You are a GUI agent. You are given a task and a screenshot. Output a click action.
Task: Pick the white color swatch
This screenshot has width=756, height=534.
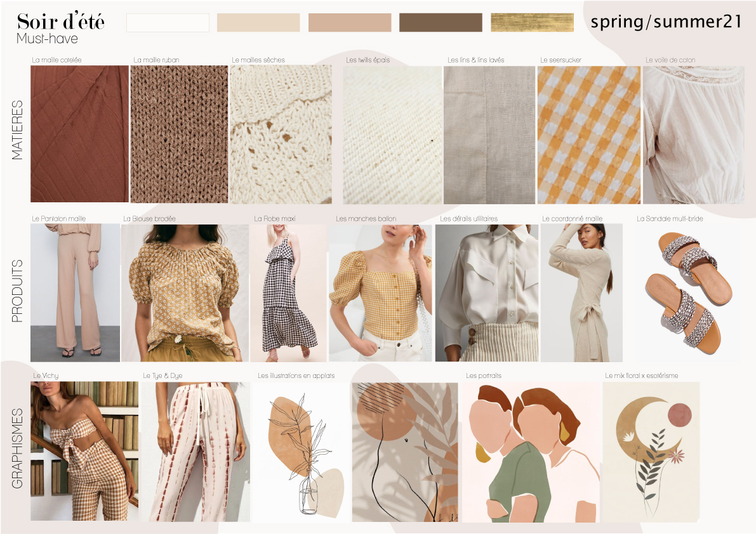168,23
